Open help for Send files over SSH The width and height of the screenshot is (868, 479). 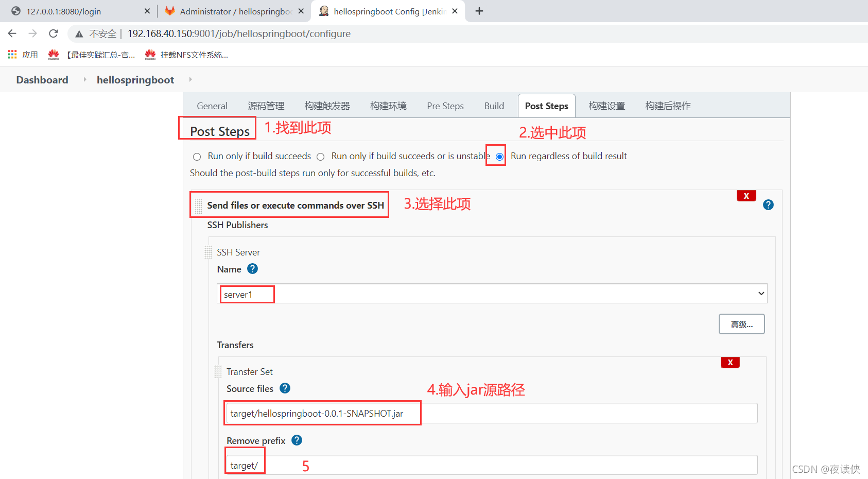click(768, 205)
